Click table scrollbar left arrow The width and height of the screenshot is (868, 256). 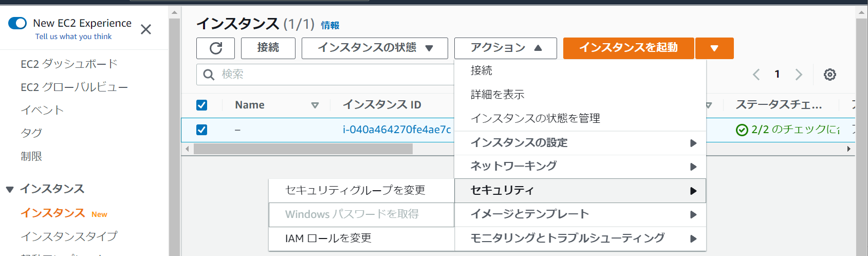[x=187, y=149]
